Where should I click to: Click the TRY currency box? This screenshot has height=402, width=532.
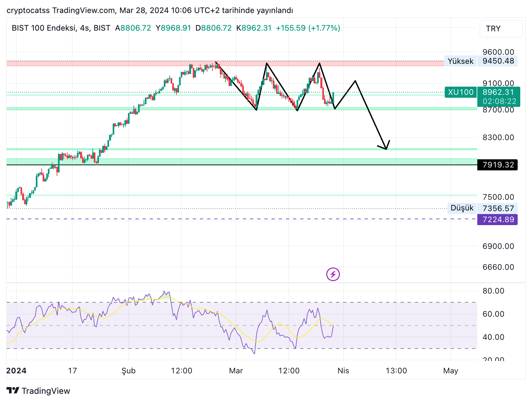501,29
